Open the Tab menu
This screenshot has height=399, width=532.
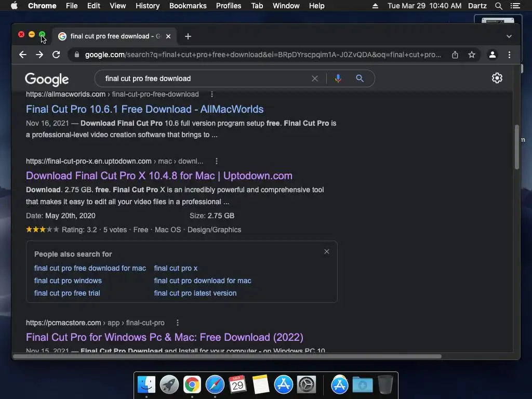click(x=257, y=6)
